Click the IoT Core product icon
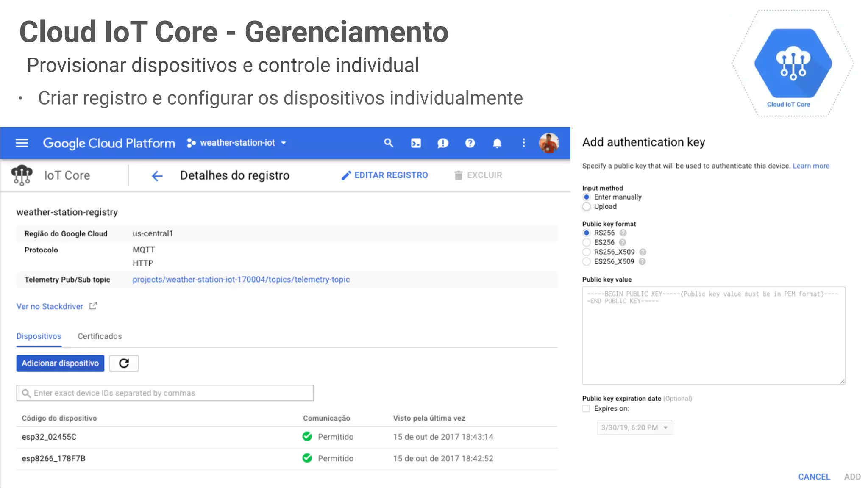This screenshot has height=488, width=868. pyautogui.click(x=22, y=175)
